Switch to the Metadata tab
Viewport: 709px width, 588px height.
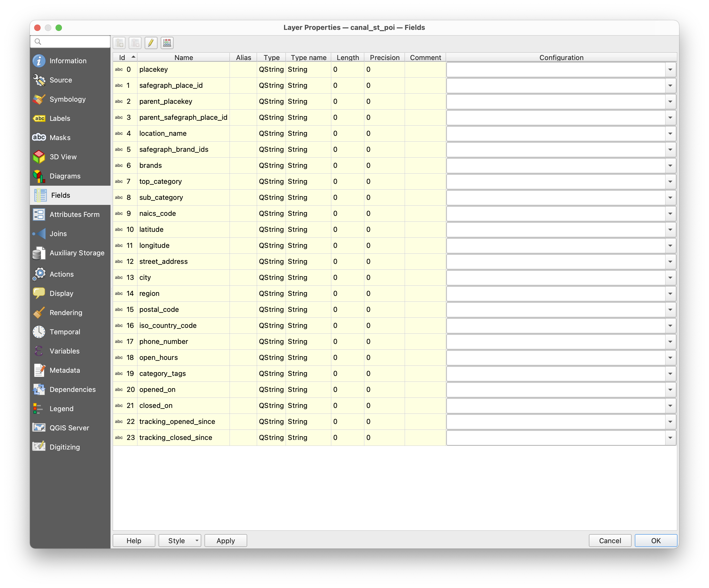pyautogui.click(x=65, y=370)
